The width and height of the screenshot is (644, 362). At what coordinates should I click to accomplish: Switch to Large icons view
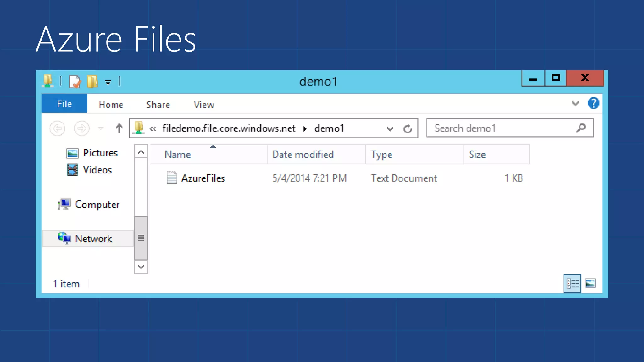tap(590, 283)
